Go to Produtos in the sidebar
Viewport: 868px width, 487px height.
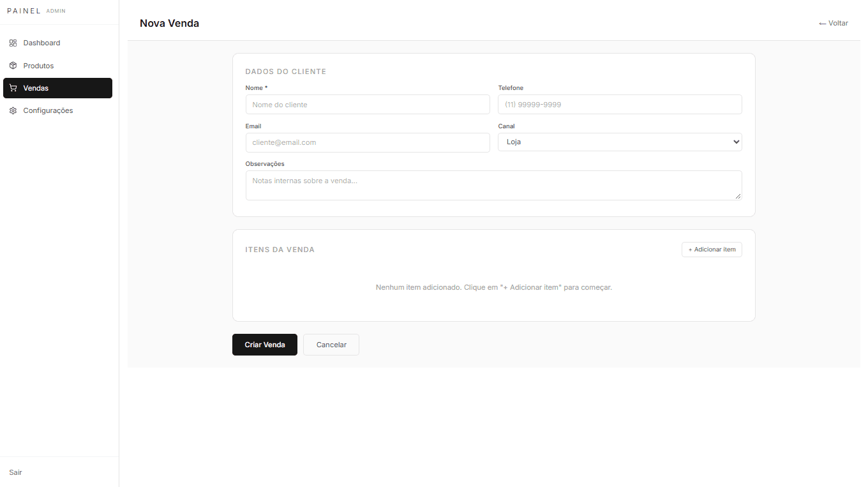(x=57, y=66)
